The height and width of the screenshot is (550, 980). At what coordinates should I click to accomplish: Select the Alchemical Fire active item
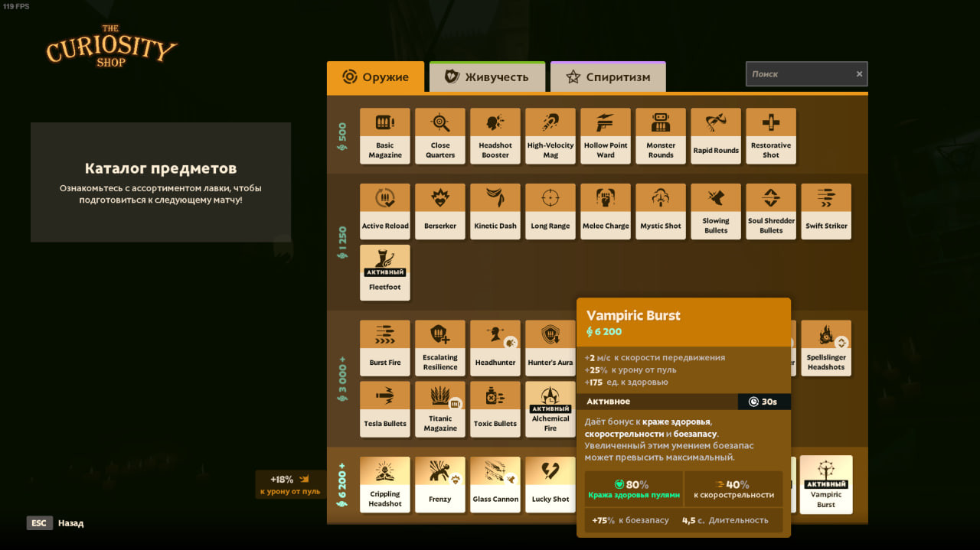550,408
